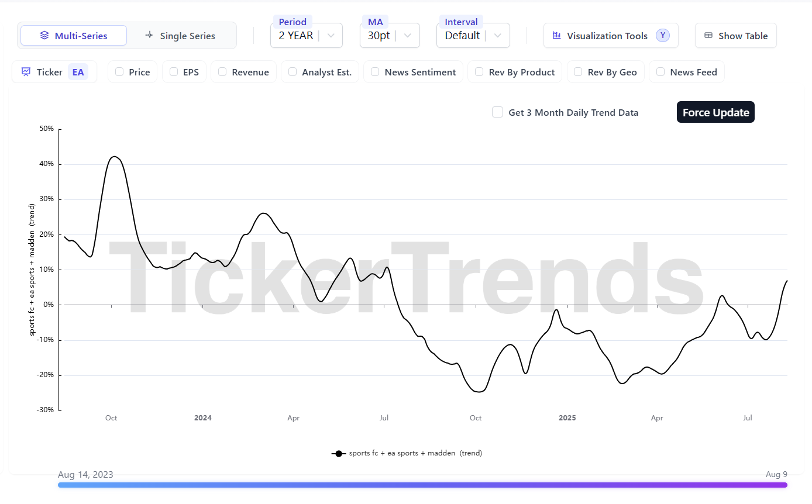Viewport: 812px width, 504px height.
Task: Enable the EPS checkbox
Action: click(174, 72)
